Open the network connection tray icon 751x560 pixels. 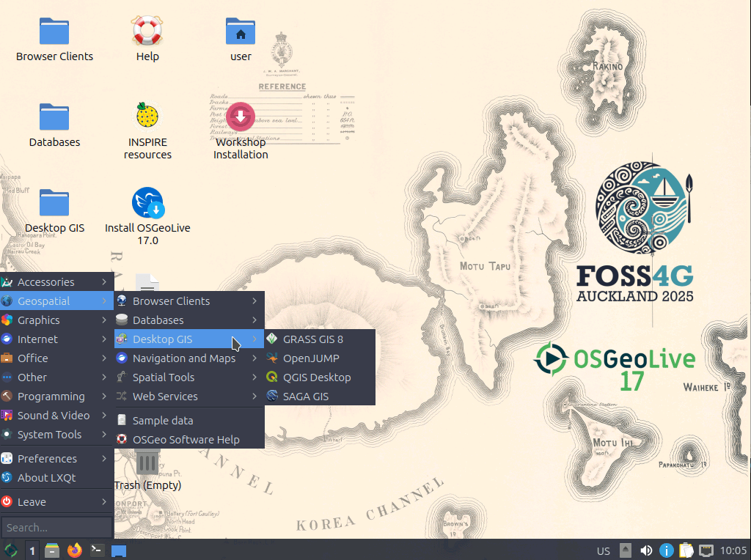(706, 550)
